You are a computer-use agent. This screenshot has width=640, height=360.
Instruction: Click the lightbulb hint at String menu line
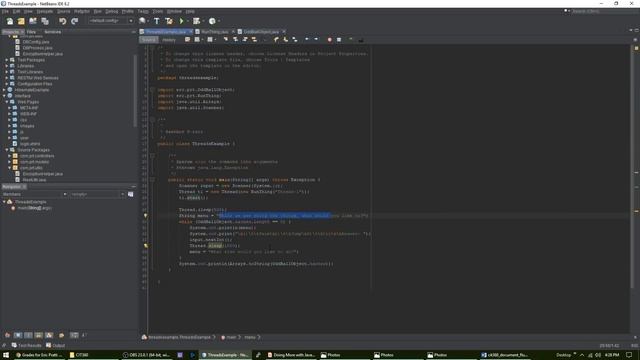tap(146, 216)
